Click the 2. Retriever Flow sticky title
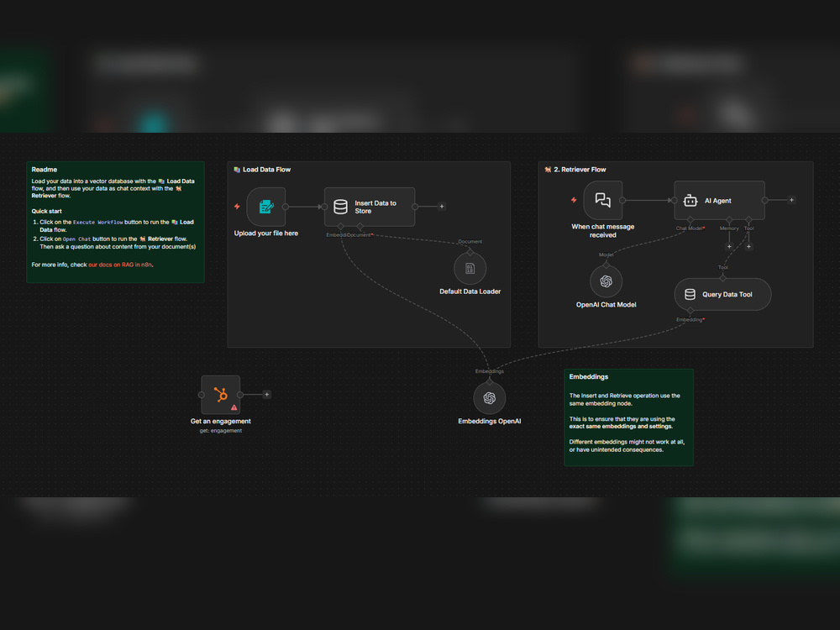 pyautogui.click(x=580, y=170)
